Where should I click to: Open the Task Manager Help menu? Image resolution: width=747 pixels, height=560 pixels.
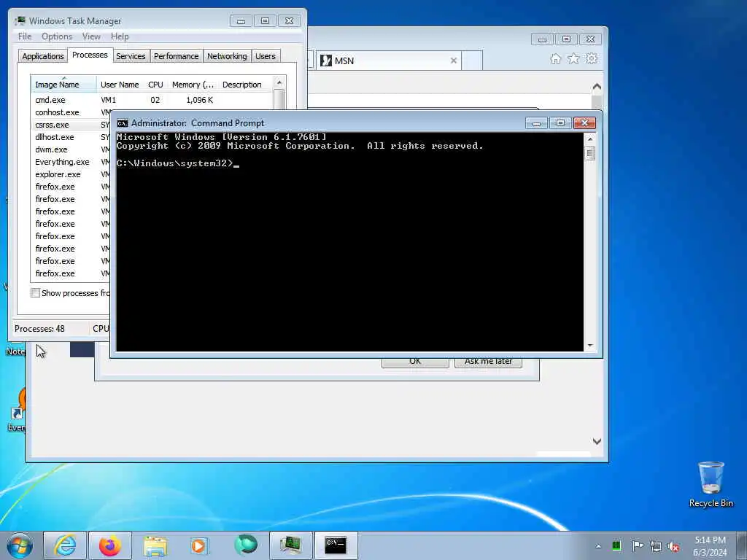point(120,36)
